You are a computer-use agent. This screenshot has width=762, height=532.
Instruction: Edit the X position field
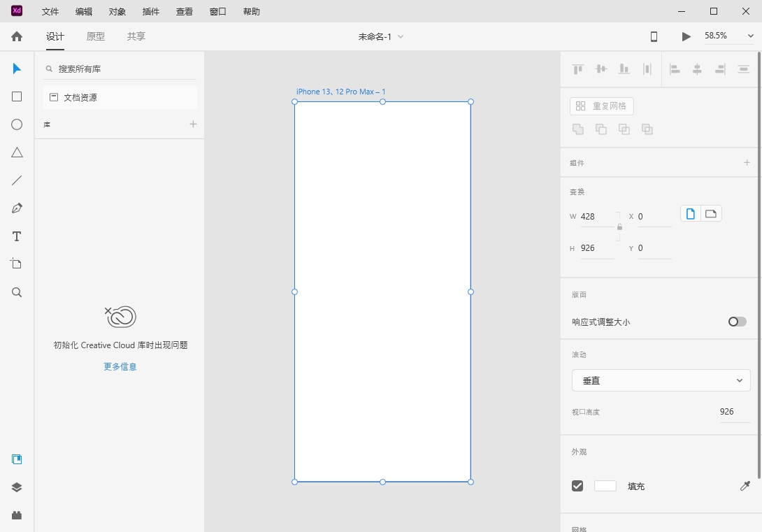coord(654,217)
